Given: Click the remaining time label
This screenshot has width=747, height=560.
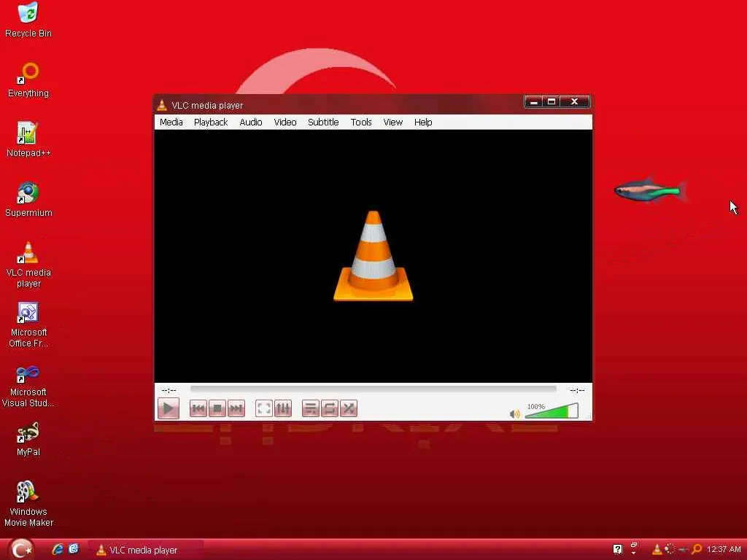Looking at the screenshot, I should click(577, 390).
